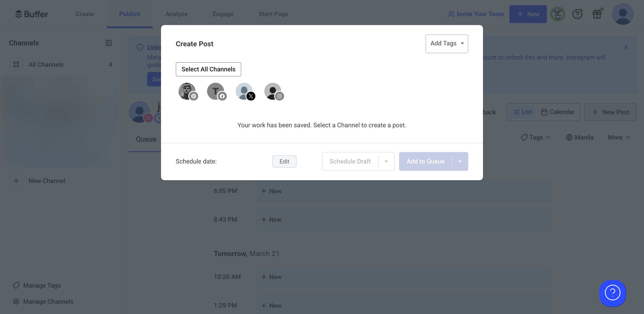644x314 pixels.
Task: Toggle the X (Twitter) channel avatar
Action: 245,91
